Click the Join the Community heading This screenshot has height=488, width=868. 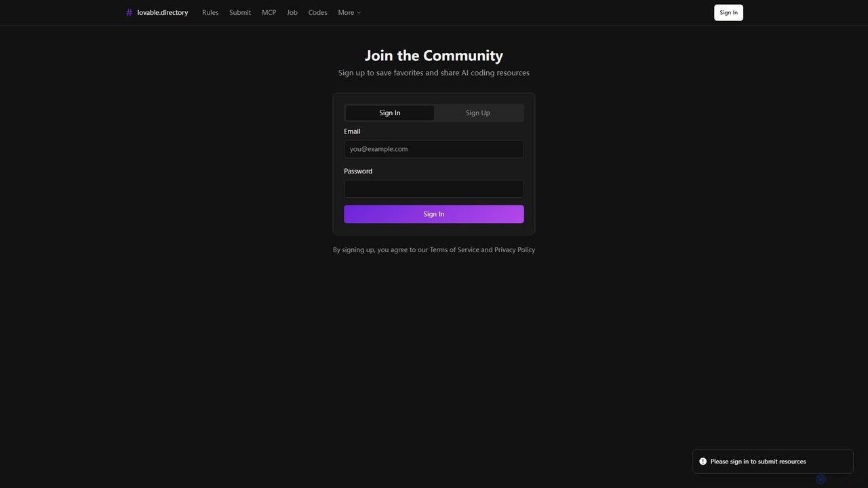click(434, 56)
